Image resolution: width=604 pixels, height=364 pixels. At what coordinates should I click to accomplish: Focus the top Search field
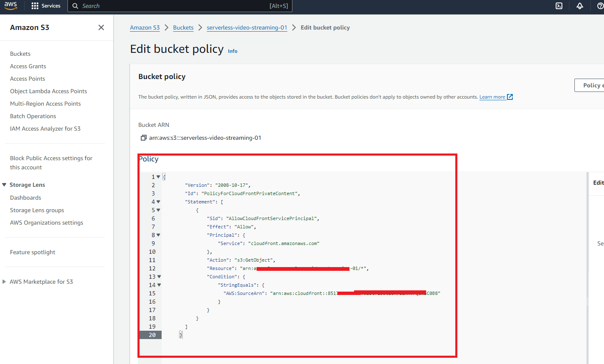click(x=180, y=6)
